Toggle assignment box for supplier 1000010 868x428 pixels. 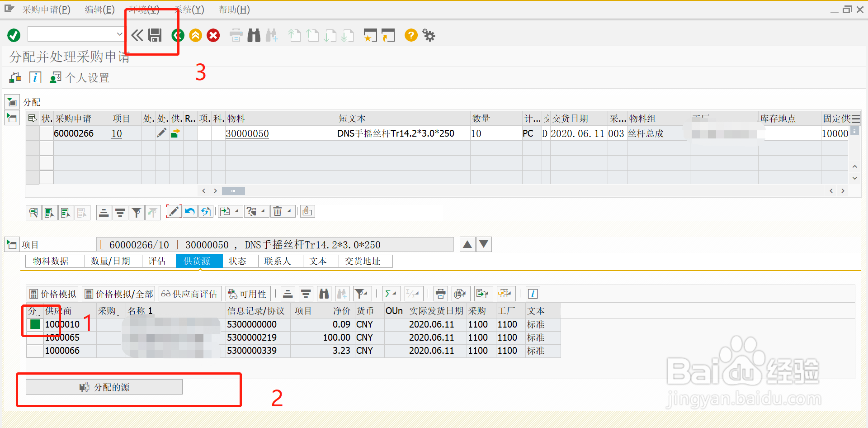(35, 324)
